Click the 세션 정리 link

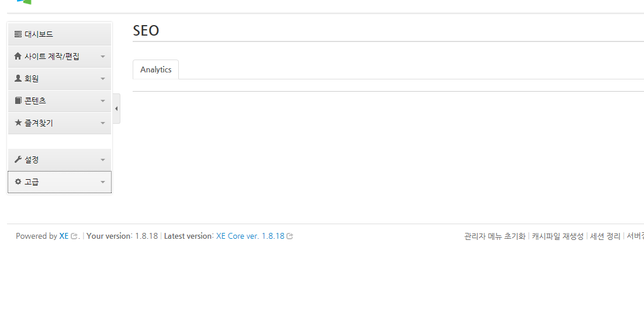(605, 236)
